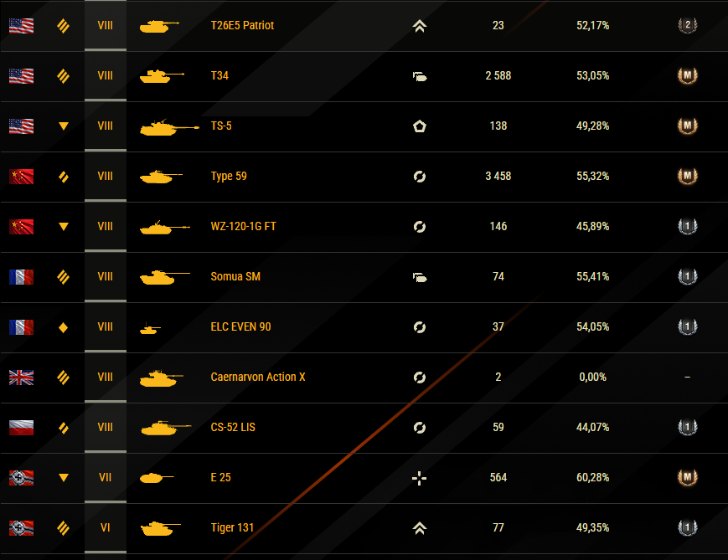This screenshot has height=560, width=728.
Task: Click the 55,41% win rate for Somua SM
Action: pos(592,277)
